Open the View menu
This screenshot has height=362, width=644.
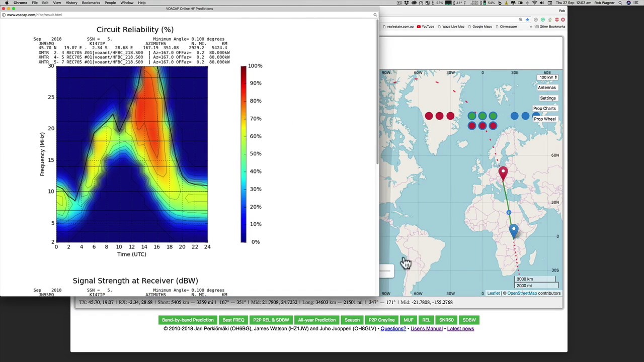click(x=57, y=3)
